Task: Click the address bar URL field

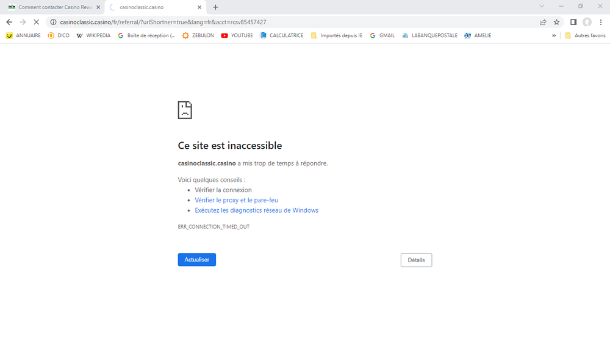Action: pyautogui.click(x=274, y=22)
